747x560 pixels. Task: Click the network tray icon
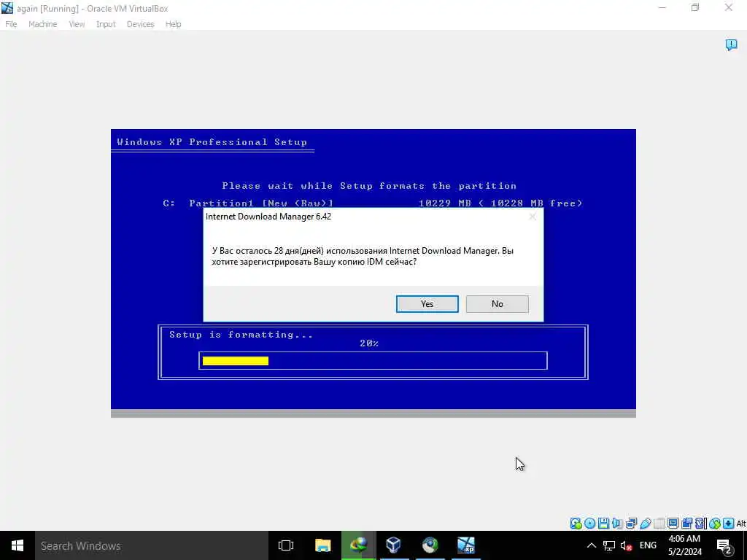[x=609, y=545]
